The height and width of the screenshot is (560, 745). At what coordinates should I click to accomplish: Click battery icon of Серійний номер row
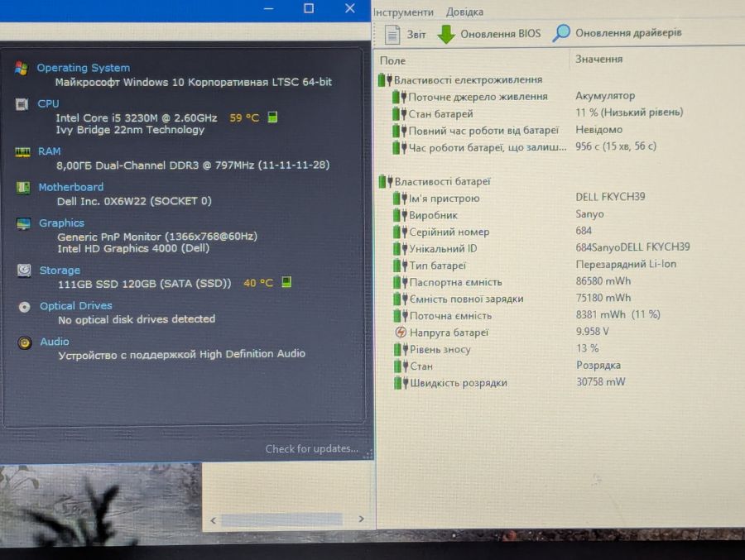pyautogui.click(x=401, y=232)
